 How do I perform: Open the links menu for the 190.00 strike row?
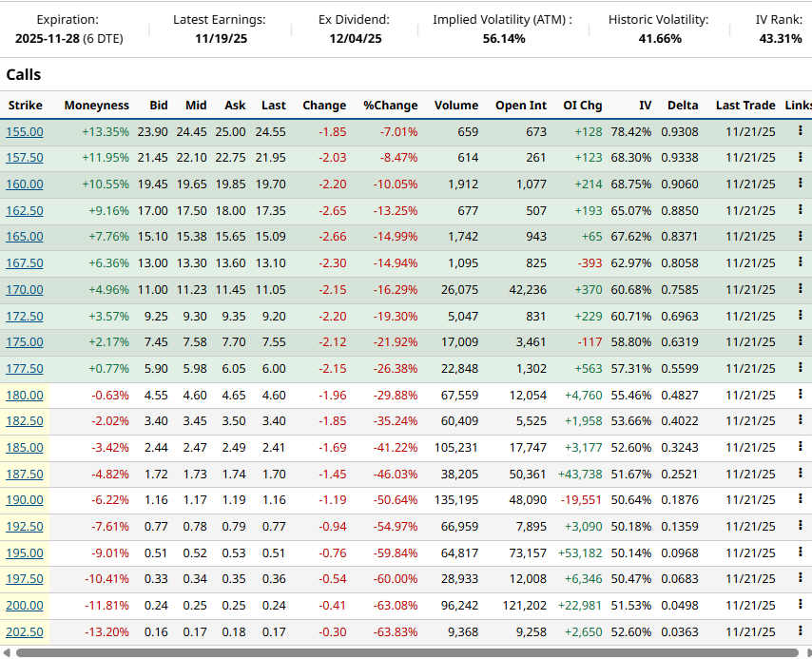tap(800, 499)
